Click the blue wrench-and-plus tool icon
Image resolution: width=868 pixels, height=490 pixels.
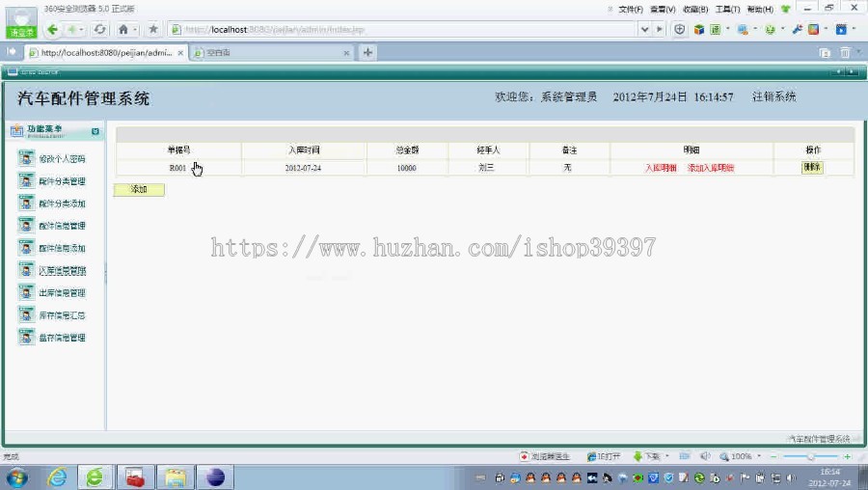click(798, 29)
